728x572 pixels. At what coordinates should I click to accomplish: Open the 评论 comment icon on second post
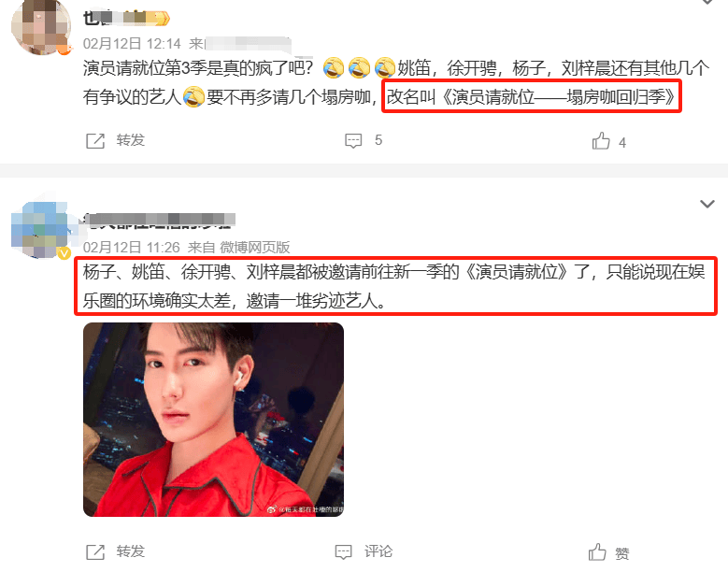coord(344,552)
